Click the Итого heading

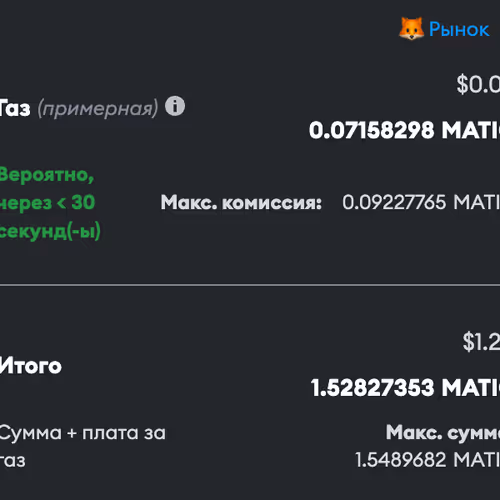pyautogui.click(x=31, y=366)
